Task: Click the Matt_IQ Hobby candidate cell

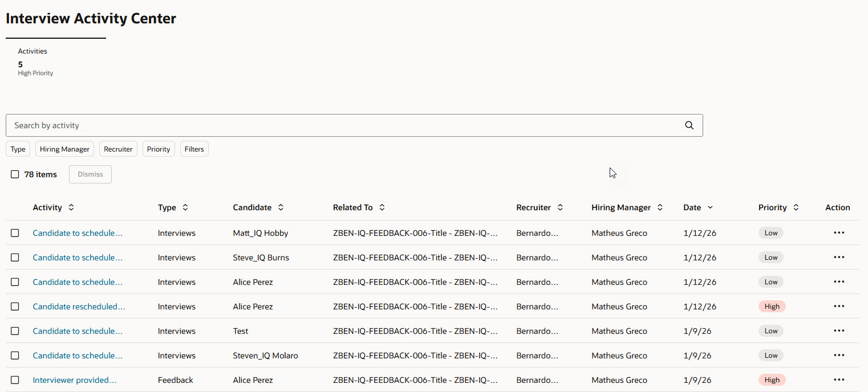Action: (x=261, y=233)
